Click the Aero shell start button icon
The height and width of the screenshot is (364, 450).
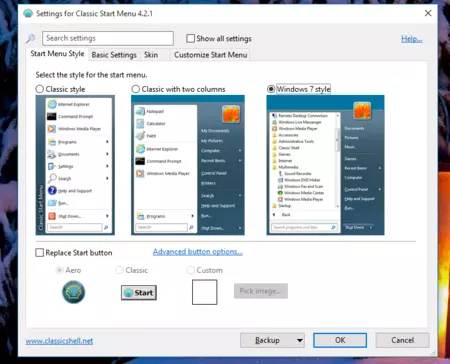[74, 292]
